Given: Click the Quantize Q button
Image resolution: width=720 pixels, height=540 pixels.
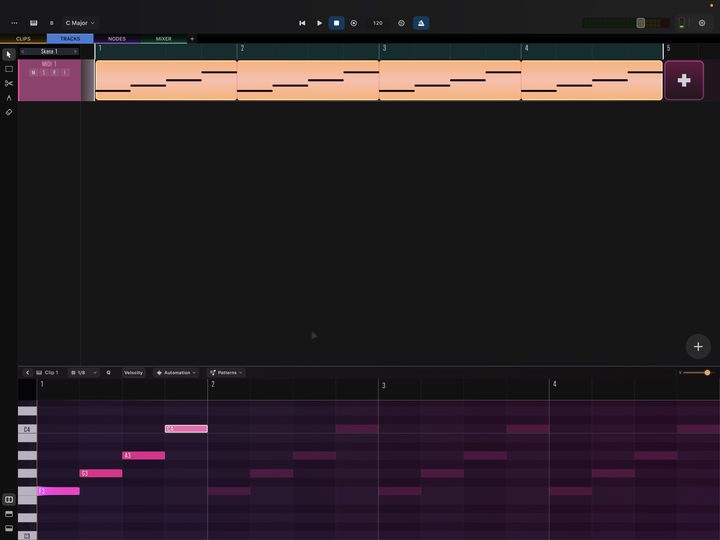Looking at the screenshot, I should tap(108, 372).
